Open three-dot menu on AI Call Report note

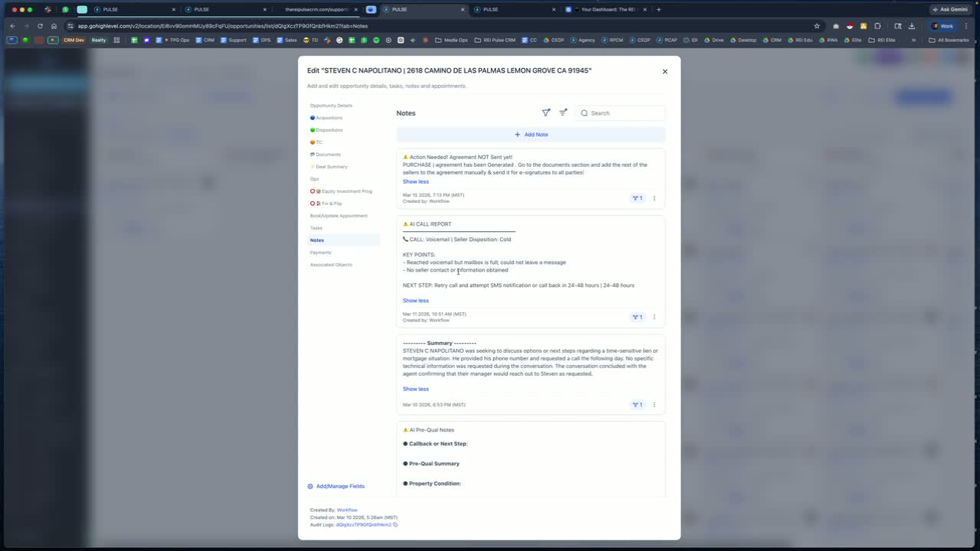click(x=654, y=317)
